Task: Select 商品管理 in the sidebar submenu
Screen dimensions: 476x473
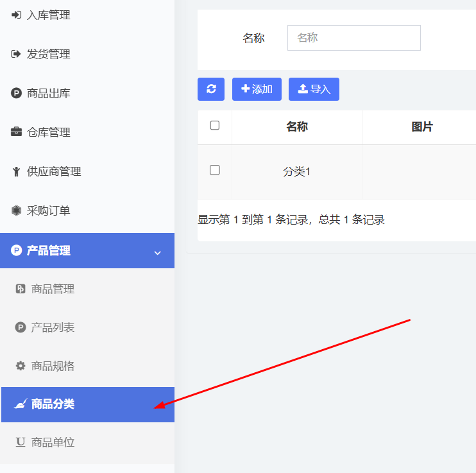Action: [53, 289]
